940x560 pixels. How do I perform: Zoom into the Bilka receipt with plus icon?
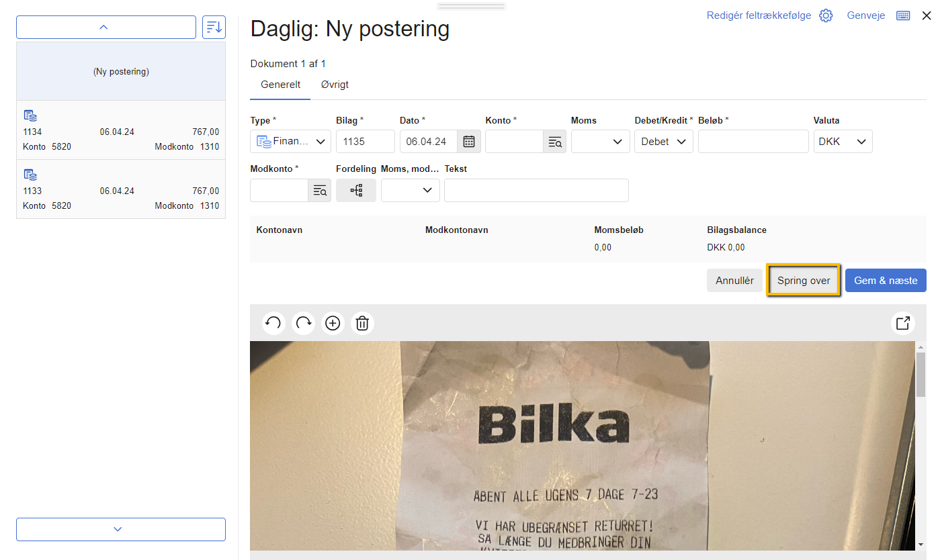[333, 323]
